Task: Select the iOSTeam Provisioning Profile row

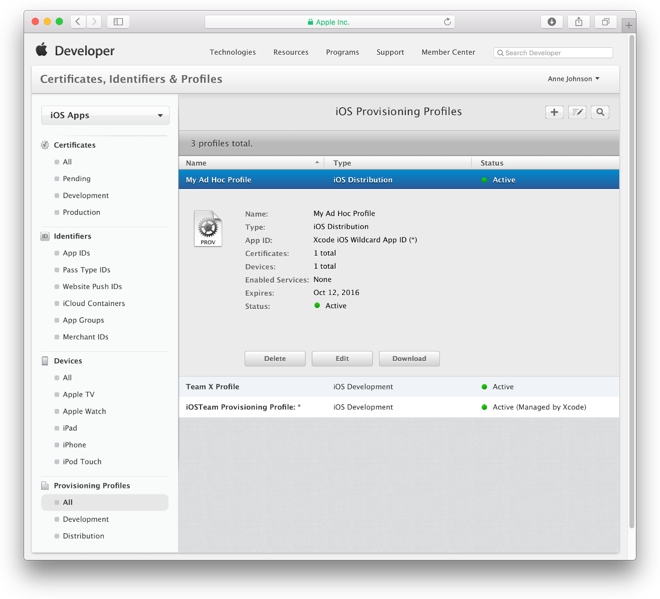Action: coord(399,407)
